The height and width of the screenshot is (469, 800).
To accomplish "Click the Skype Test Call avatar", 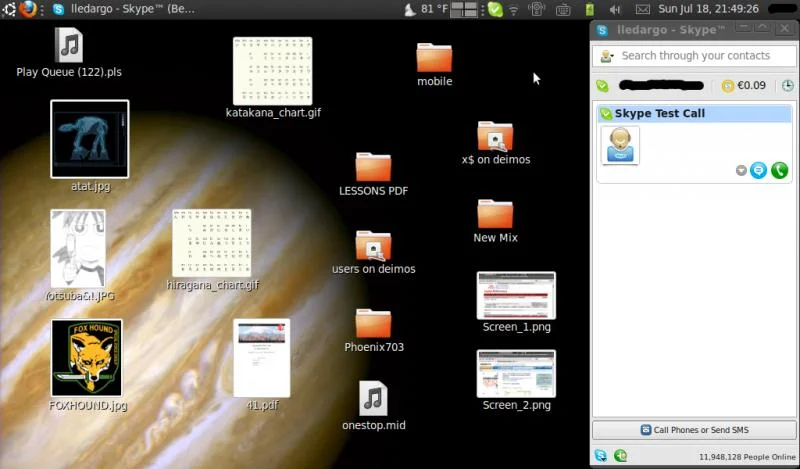I will point(620,145).
